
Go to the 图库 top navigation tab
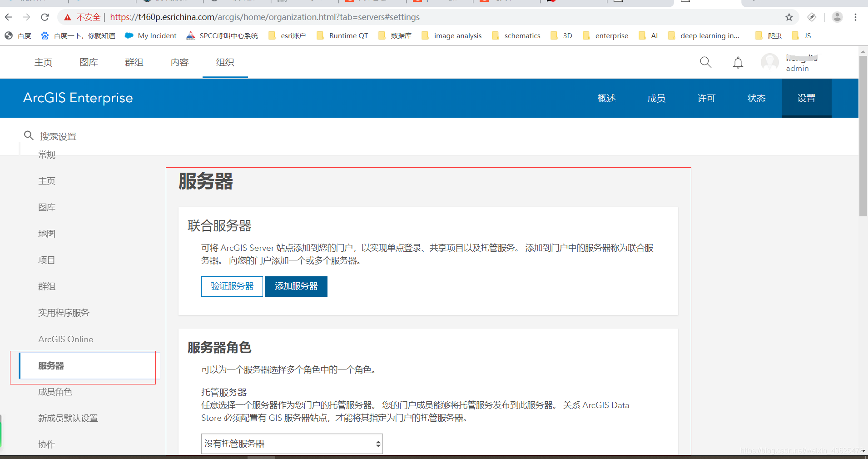(x=89, y=62)
